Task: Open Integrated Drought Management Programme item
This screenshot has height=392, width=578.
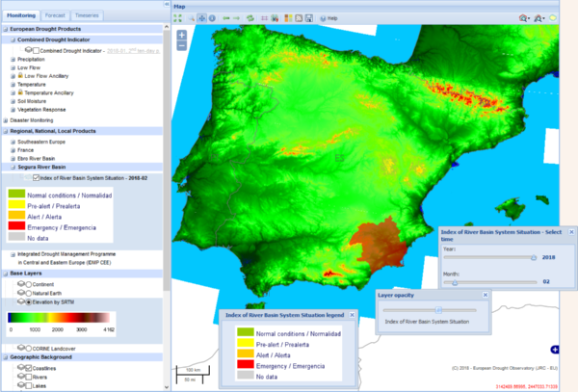Action: click(x=66, y=258)
